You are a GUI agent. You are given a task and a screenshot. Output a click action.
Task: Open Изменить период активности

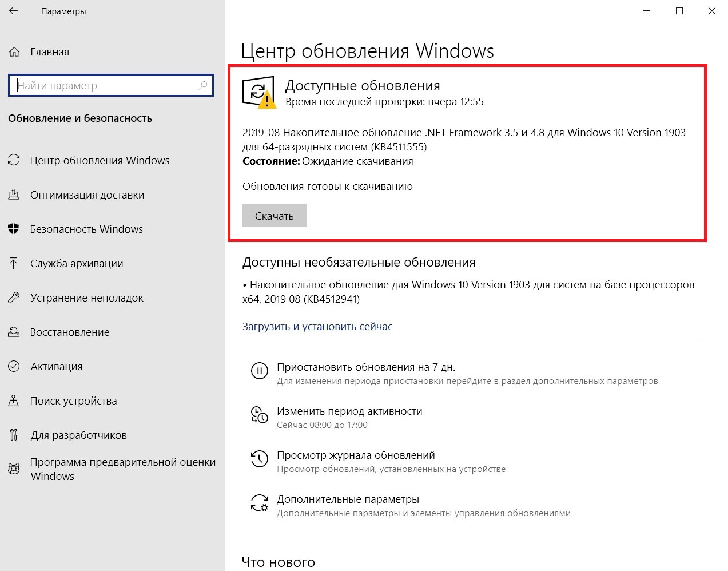(349, 411)
